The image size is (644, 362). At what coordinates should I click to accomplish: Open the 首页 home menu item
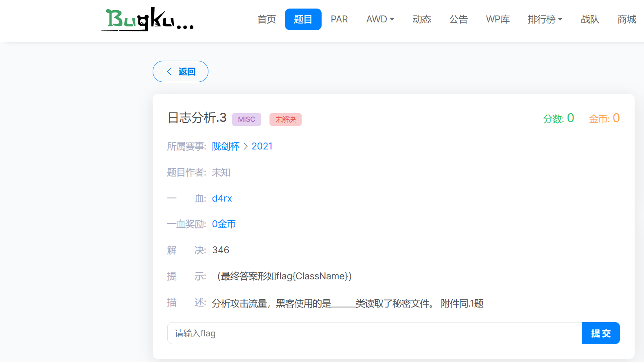(267, 19)
